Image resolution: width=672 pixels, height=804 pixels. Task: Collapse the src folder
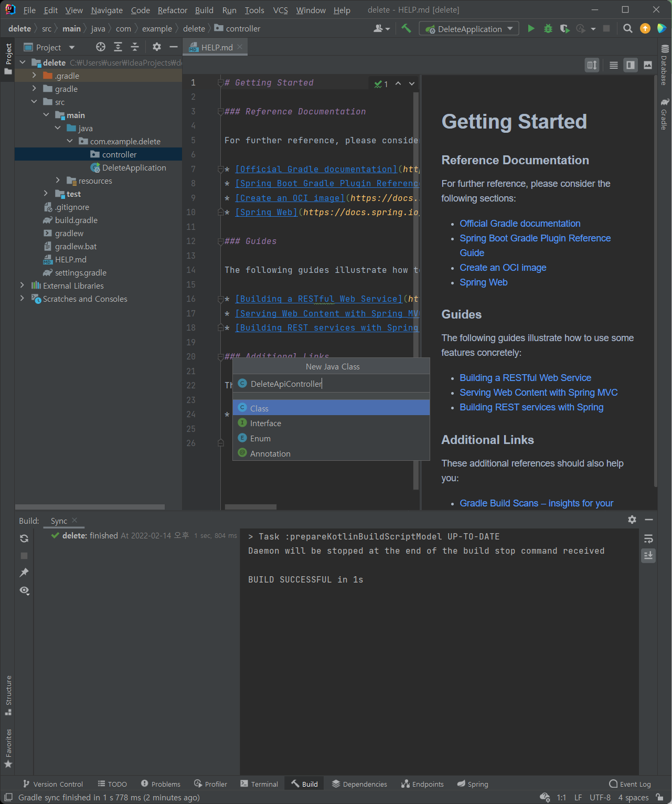point(34,102)
